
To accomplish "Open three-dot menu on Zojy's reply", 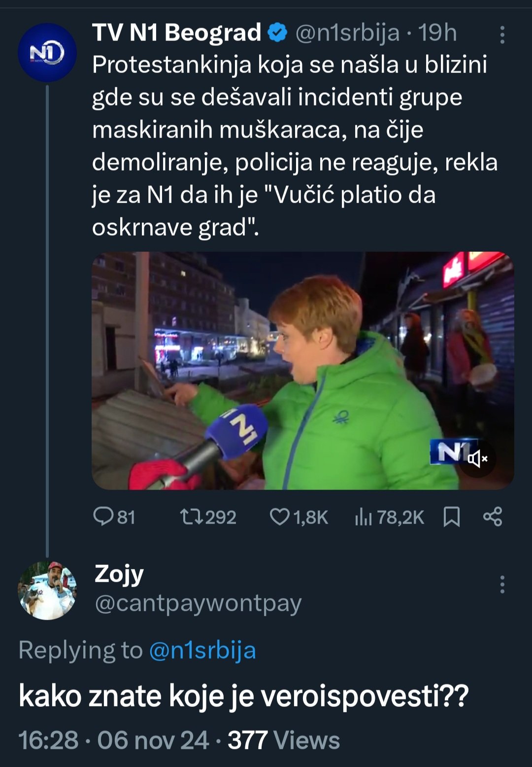I will point(502,585).
